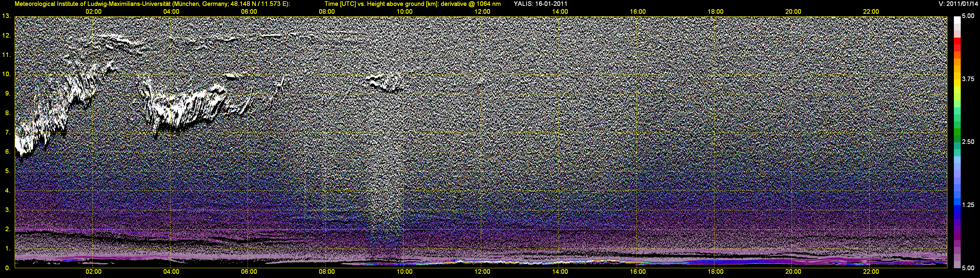Image resolution: width=980 pixels, height=278 pixels.
Task: Click the 0. height axis label
Action: click(8, 268)
